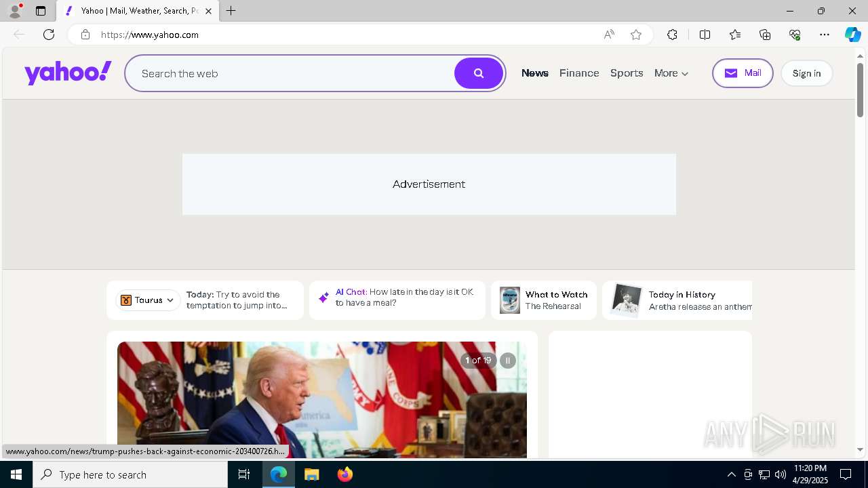Go back to previous page
Screen dimensions: 868x488
(19, 35)
